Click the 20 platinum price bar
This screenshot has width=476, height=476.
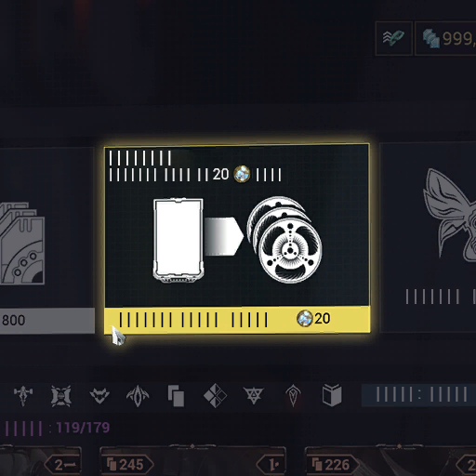coord(237,319)
